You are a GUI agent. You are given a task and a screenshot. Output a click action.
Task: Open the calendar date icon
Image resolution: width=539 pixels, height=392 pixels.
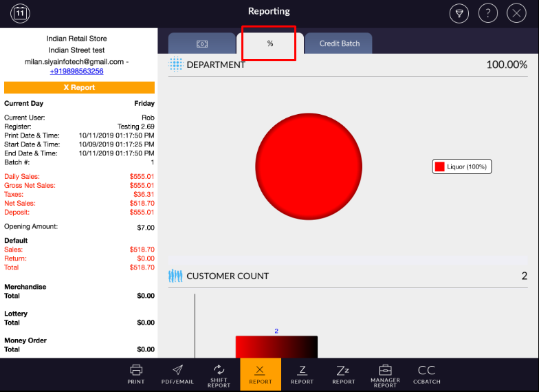click(21, 13)
